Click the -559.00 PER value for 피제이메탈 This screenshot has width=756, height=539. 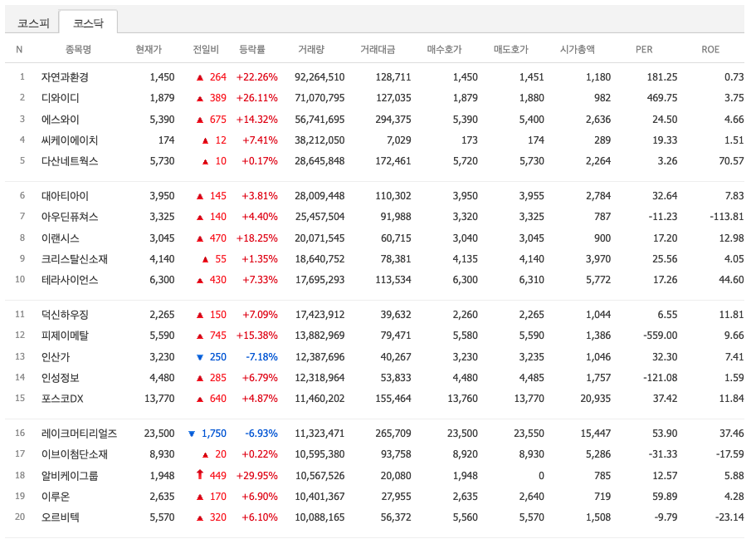click(661, 336)
